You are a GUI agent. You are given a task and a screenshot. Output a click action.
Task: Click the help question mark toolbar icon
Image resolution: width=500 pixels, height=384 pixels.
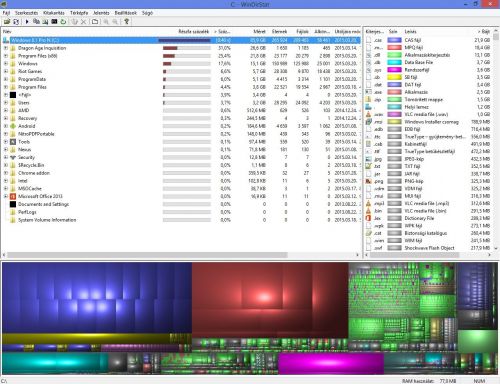tap(126, 22)
